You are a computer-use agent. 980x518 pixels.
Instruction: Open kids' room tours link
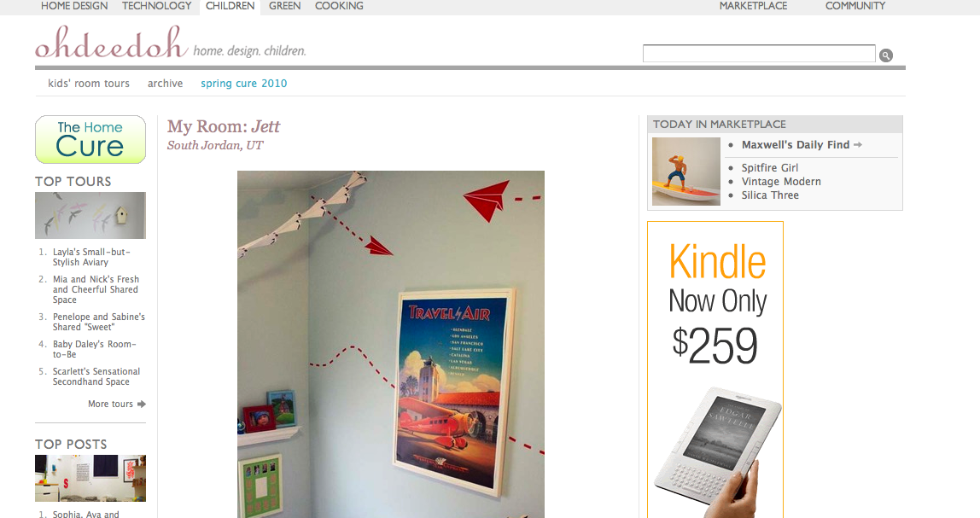[89, 83]
